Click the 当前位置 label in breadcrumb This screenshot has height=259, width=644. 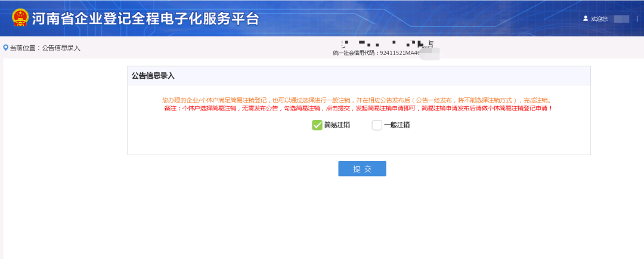tap(24, 48)
